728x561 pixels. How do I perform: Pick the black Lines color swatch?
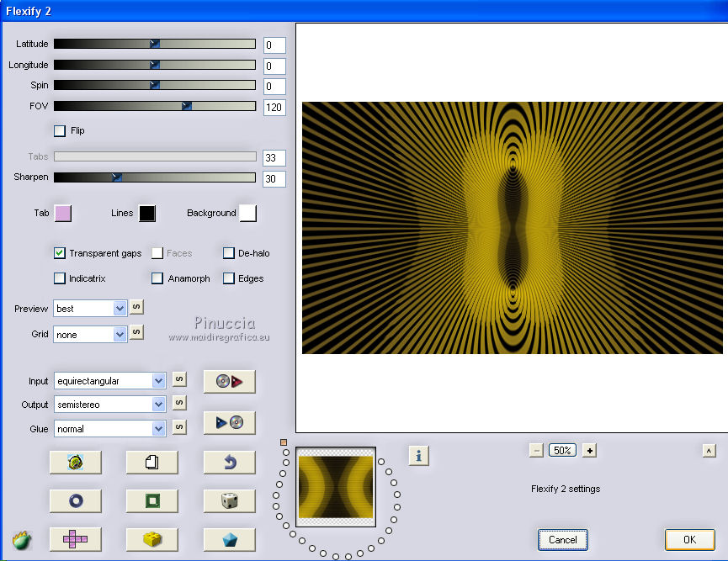pyautogui.click(x=147, y=214)
